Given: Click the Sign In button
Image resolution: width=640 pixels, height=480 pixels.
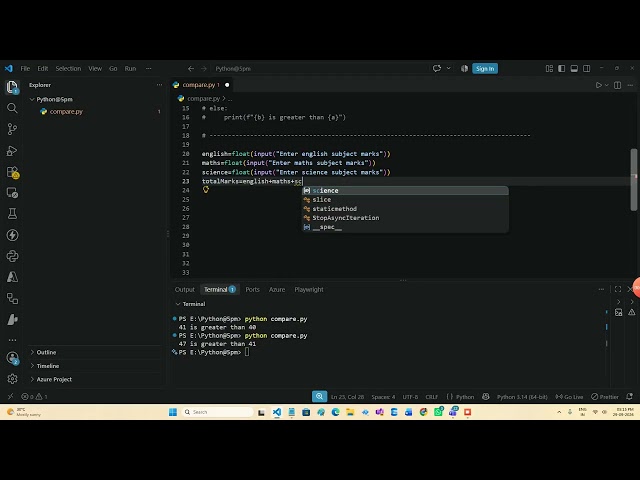Looking at the screenshot, I should point(485,68).
